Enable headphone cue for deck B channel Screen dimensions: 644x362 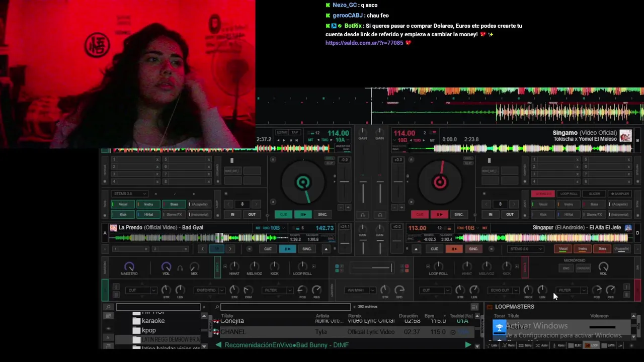coord(380,215)
